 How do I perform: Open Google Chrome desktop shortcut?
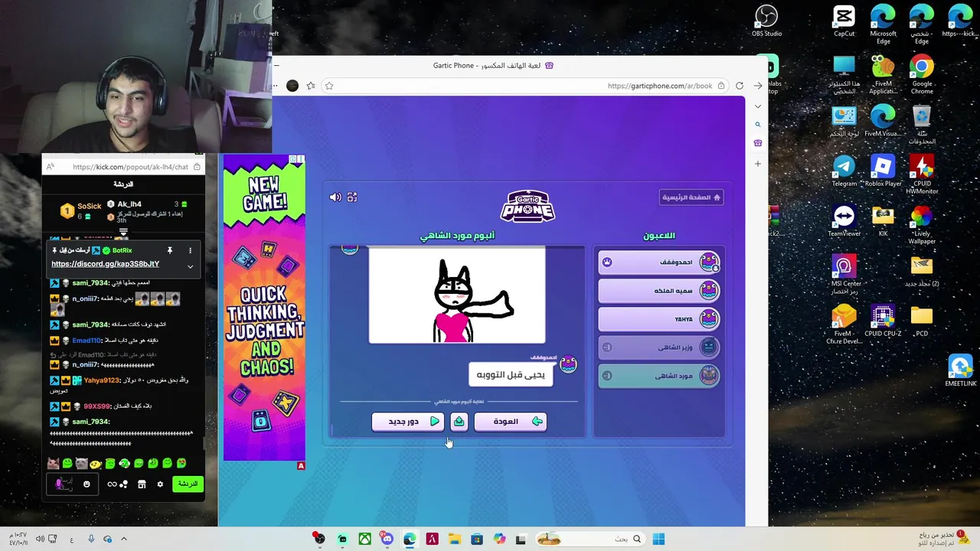pos(922,74)
